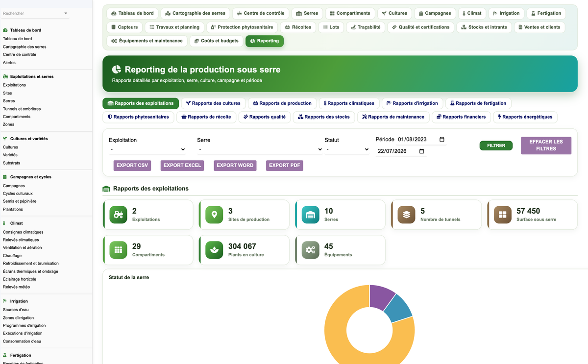Click the Campagnes et cycles sidebar calendar icon
The image size is (588, 364).
5,177
